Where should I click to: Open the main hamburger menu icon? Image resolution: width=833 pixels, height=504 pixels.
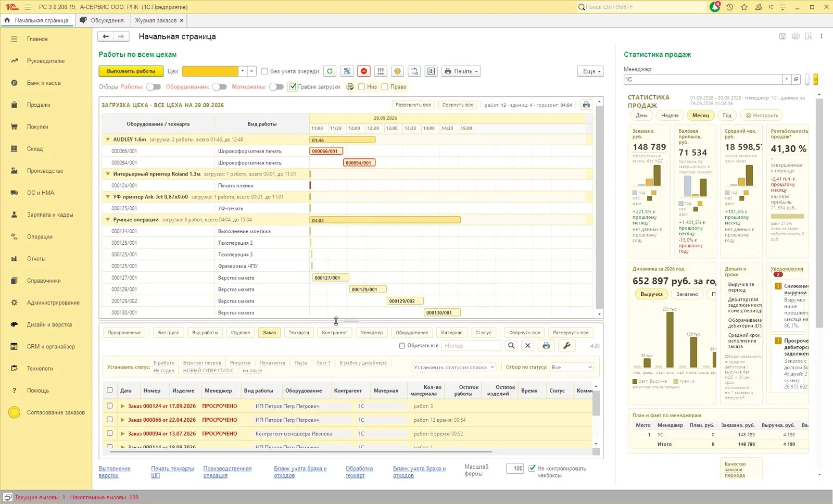point(28,7)
